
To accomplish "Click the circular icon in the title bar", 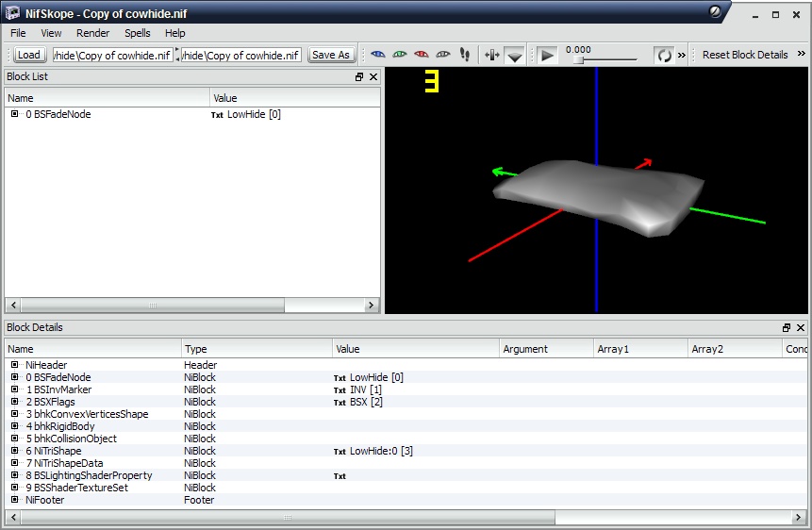I will click(715, 11).
